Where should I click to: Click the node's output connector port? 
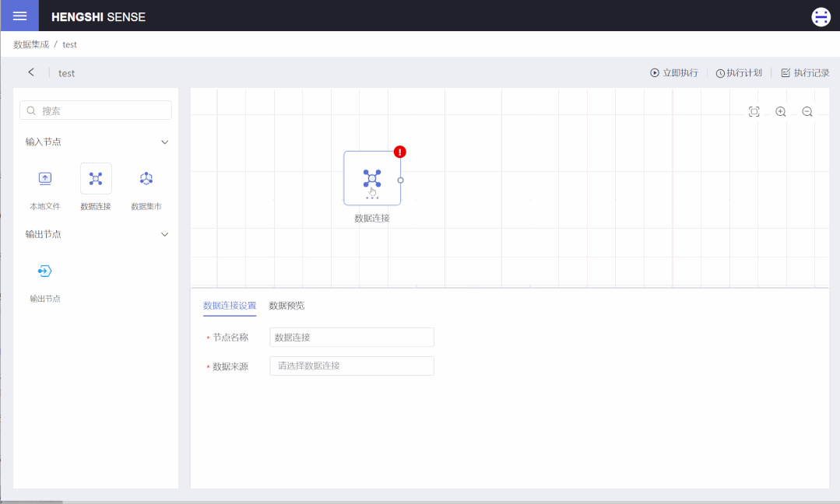(x=401, y=180)
